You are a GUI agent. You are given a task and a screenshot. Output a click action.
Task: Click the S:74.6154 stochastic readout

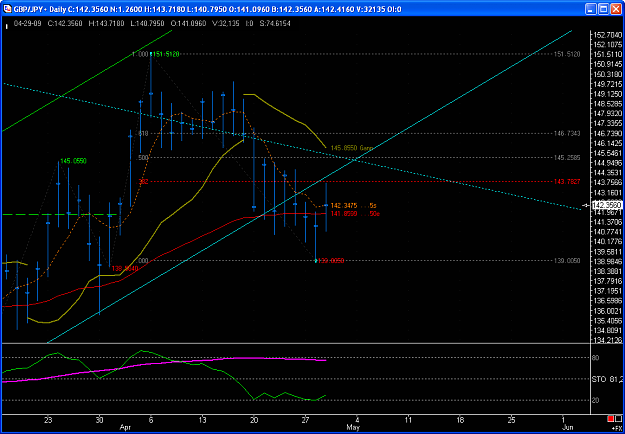point(275,24)
